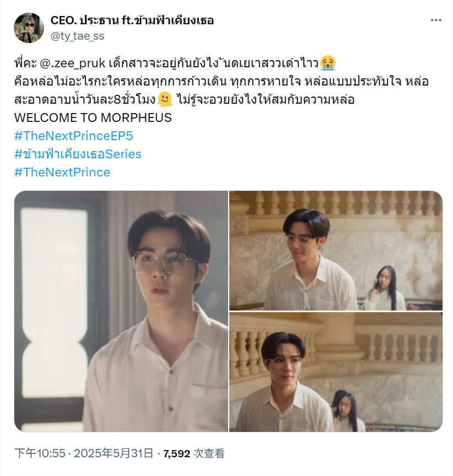Click the 7,592 view count number
This screenshot has height=476, width=453.
tap(177, 453)
